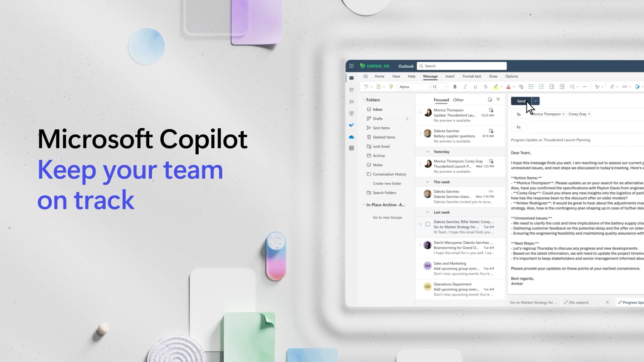The height and width of the screenshot is (362, 644).
Task: Click the Indent increase icon in ribbon
Action: point(561,86)
